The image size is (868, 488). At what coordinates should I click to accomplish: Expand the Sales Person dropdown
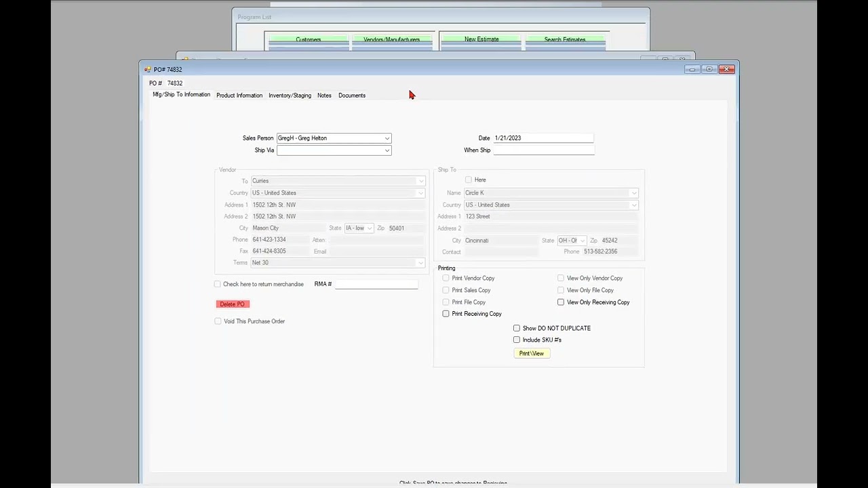click(387, 138)
